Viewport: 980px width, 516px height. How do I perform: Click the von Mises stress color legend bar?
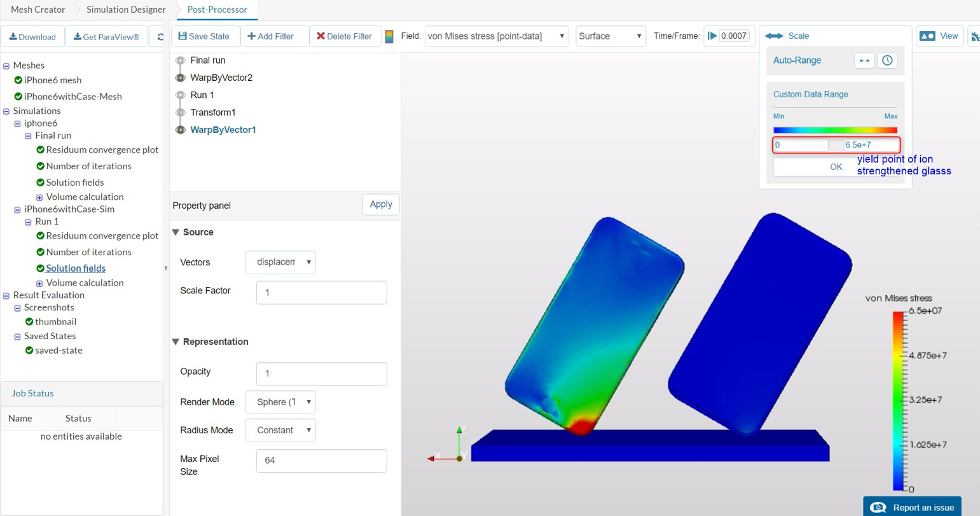coord(899,401)
